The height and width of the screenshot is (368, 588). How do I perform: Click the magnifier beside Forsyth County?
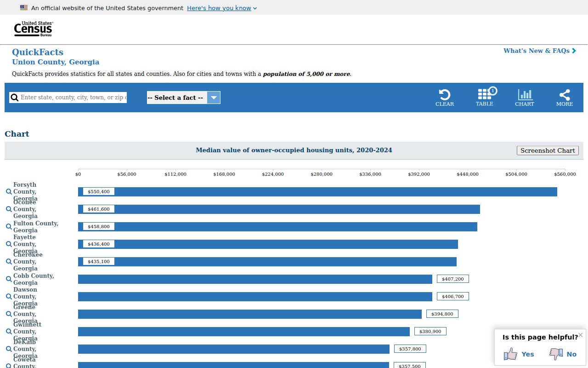pos(9,192)
